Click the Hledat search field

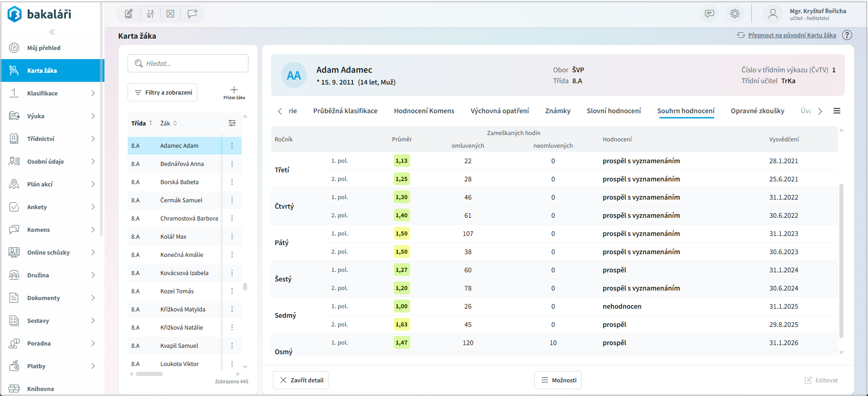click(188, 64)
